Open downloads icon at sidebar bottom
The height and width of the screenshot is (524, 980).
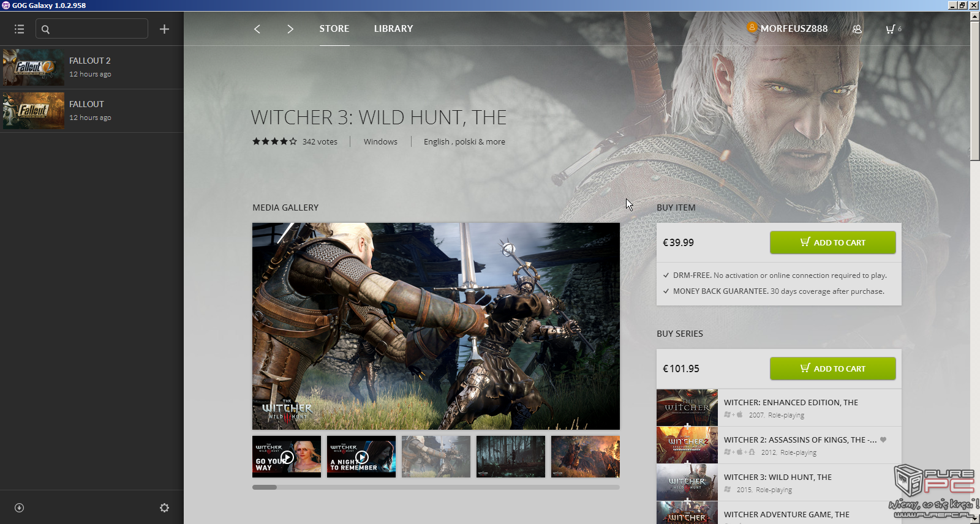point(19,507)
